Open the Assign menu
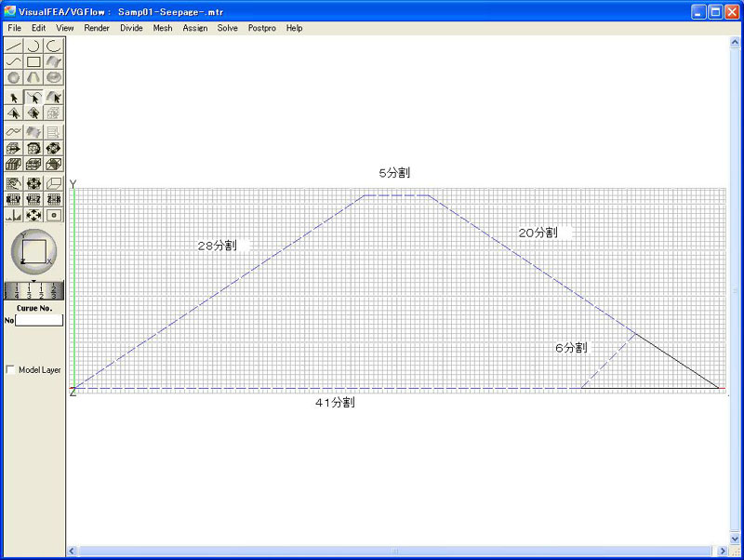744x560 pixels. click(x=195, y=28)
